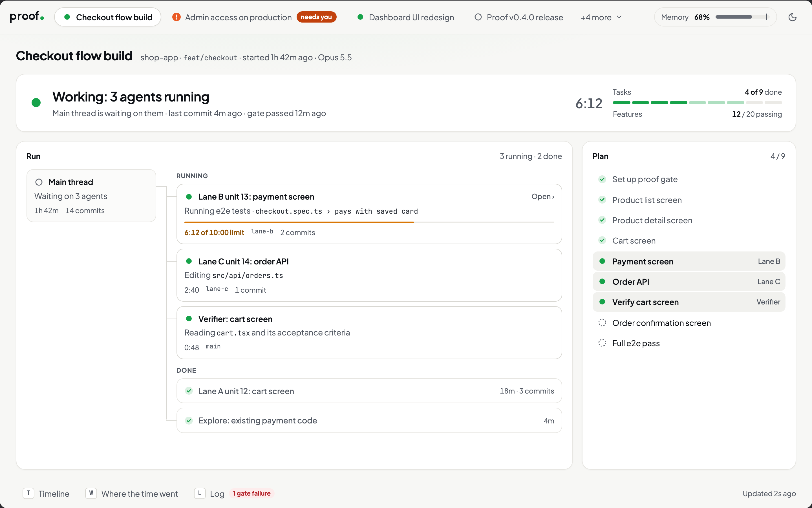The width and height of the screenshot is (812, 508).
Task: Open Lane B unit 13 with the Open chevron
Action: (542, 196)
